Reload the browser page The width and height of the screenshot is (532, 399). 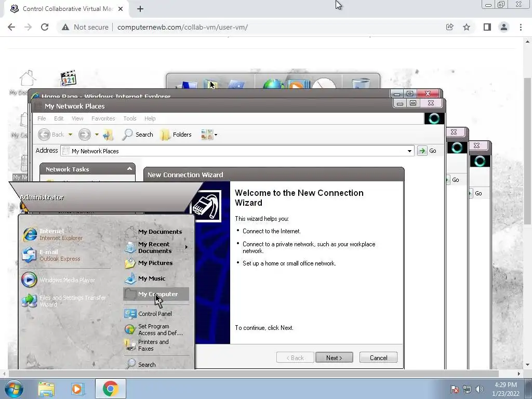[x=45, y=27]
